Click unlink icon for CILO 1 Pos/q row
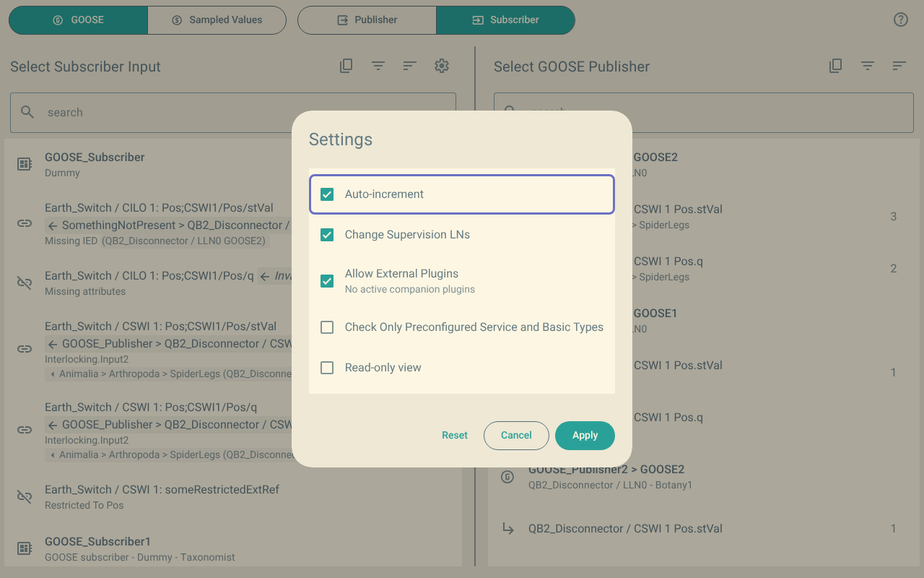The height and width of the screenshot is (578, 924). (25, 283)
